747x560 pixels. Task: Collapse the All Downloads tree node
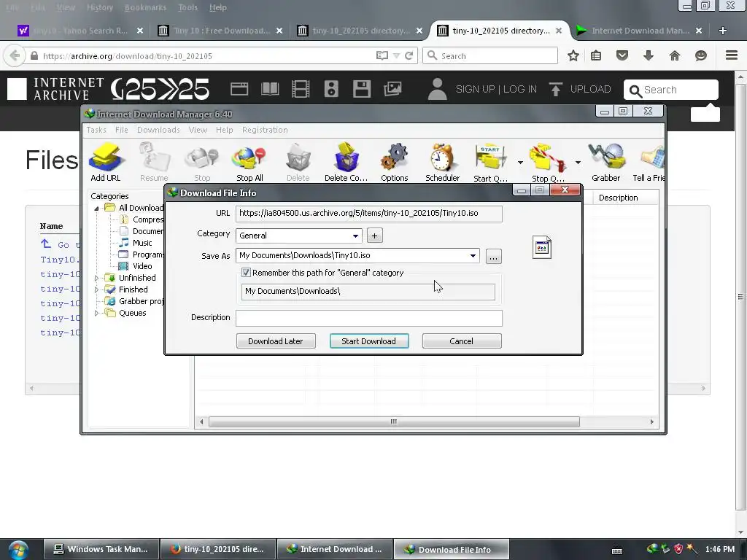tap(96, 208)
